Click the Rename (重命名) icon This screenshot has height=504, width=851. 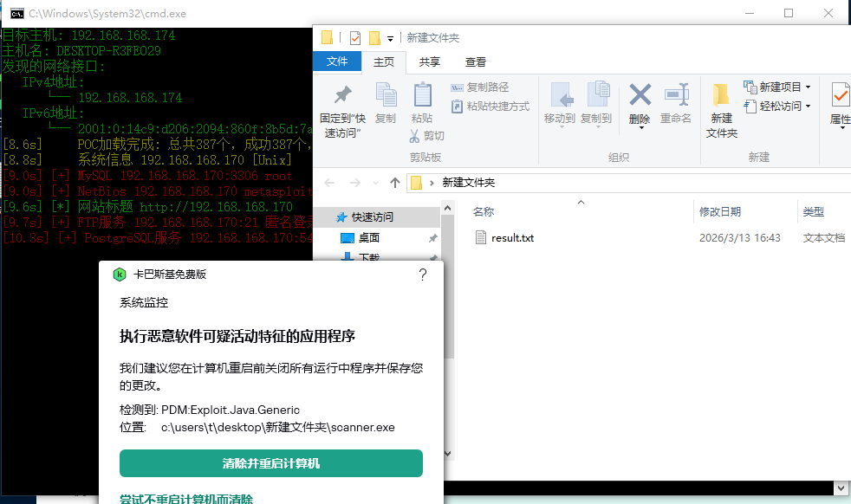pos(676,95)
